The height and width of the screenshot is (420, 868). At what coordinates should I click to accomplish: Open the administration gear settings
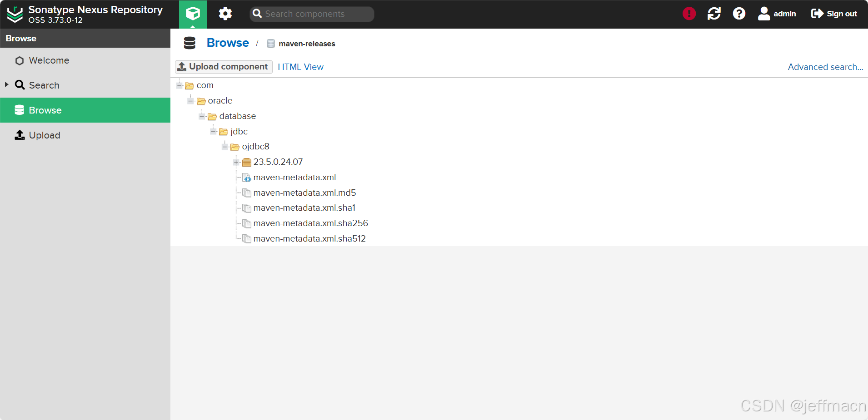tap(225, 14)
